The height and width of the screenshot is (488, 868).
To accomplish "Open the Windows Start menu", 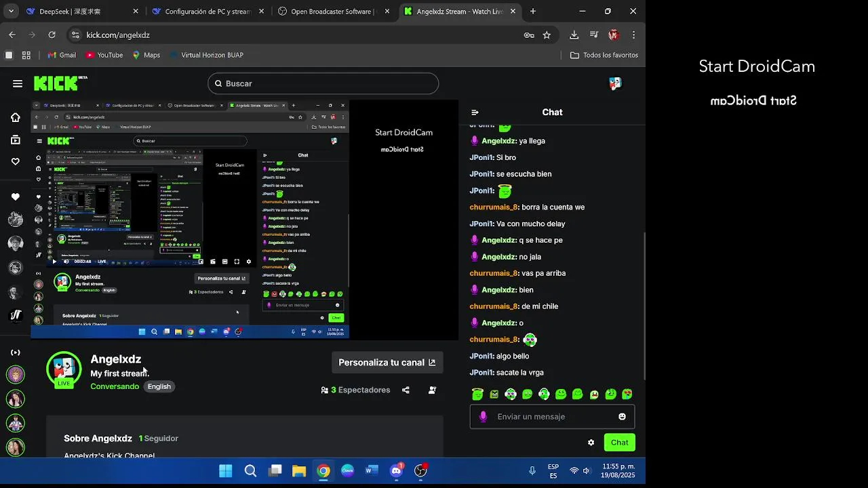I will 226,471.
